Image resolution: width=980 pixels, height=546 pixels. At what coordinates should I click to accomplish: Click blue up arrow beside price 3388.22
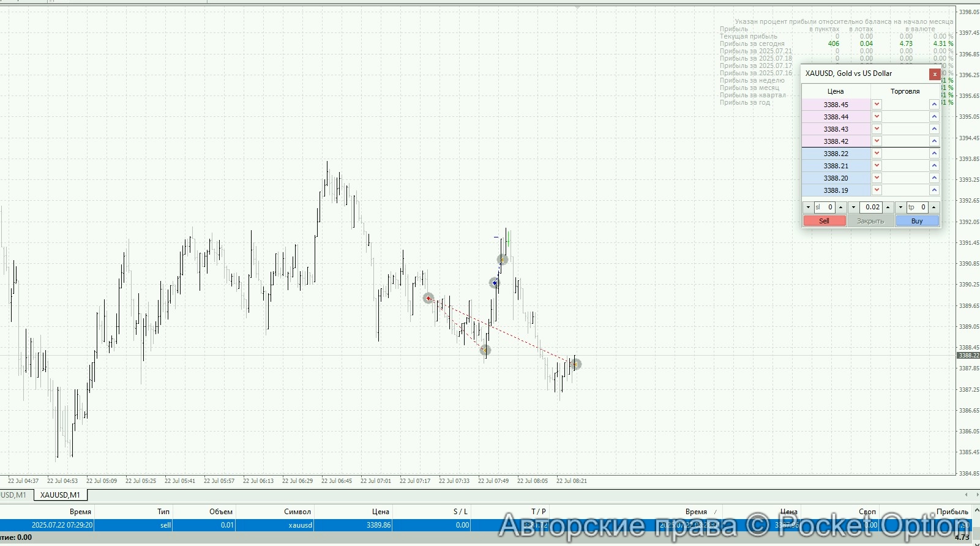[934, 153]
